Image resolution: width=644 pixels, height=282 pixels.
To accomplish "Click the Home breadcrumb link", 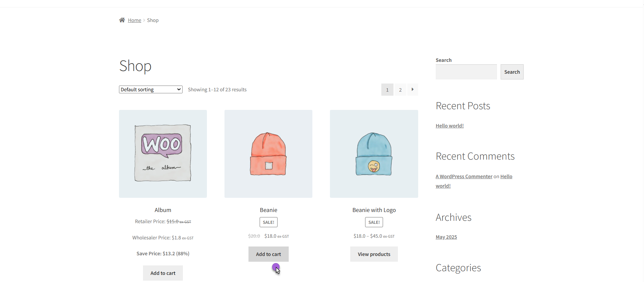I will (x=135, y=20).
